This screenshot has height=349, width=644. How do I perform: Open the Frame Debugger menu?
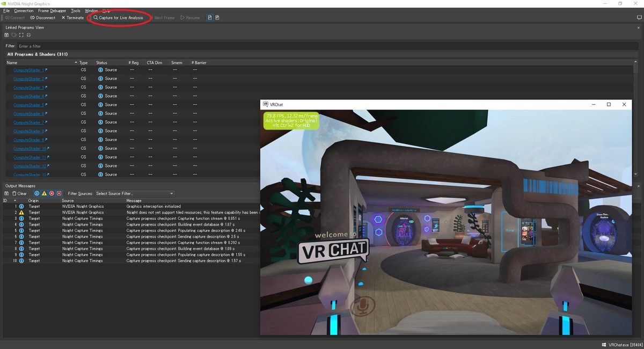coord(52,11)
